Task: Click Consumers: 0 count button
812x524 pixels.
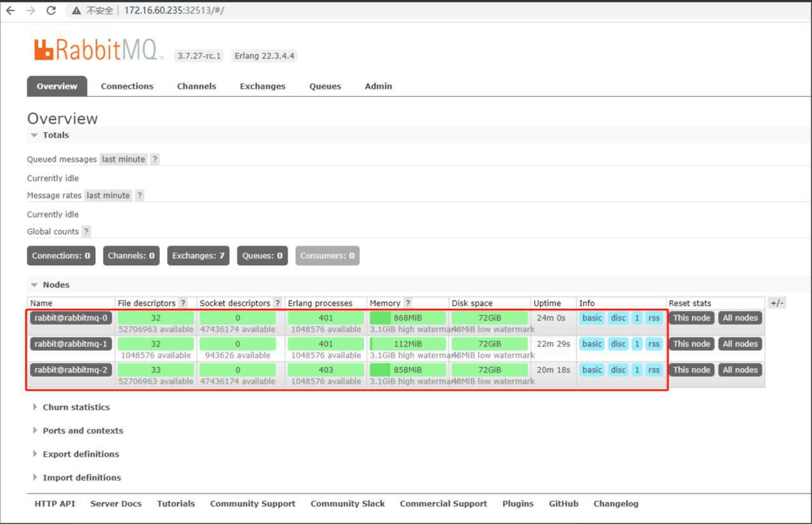Action: click(328, 256)
